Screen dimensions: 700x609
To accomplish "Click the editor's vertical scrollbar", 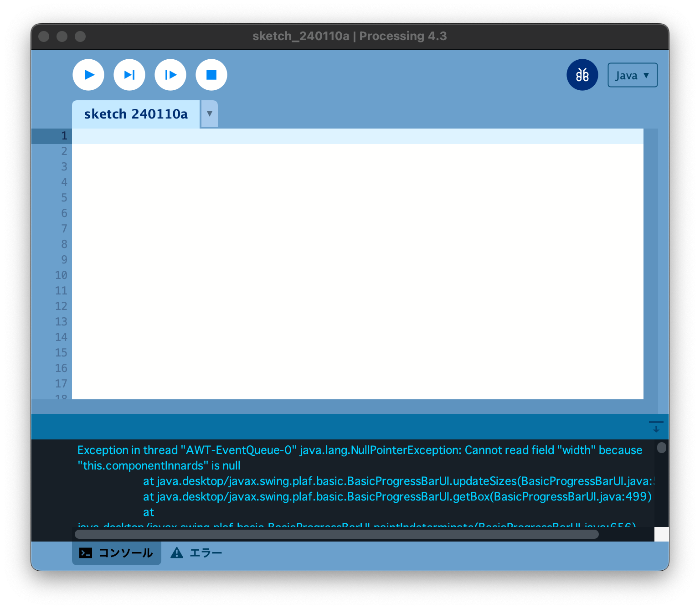I will coord(651,264).
